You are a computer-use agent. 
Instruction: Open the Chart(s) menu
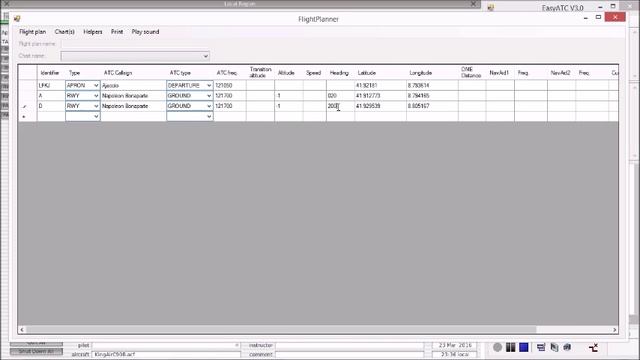pos(64,31)
